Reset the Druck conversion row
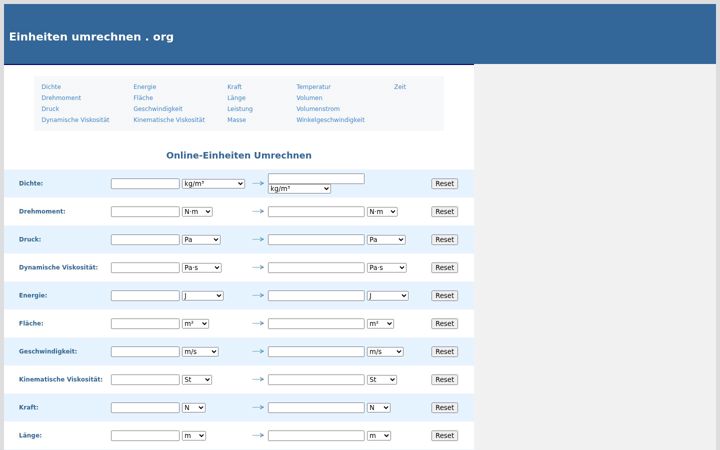The width and height of the screenshot is (720, 450). click(x=444, y=240)
